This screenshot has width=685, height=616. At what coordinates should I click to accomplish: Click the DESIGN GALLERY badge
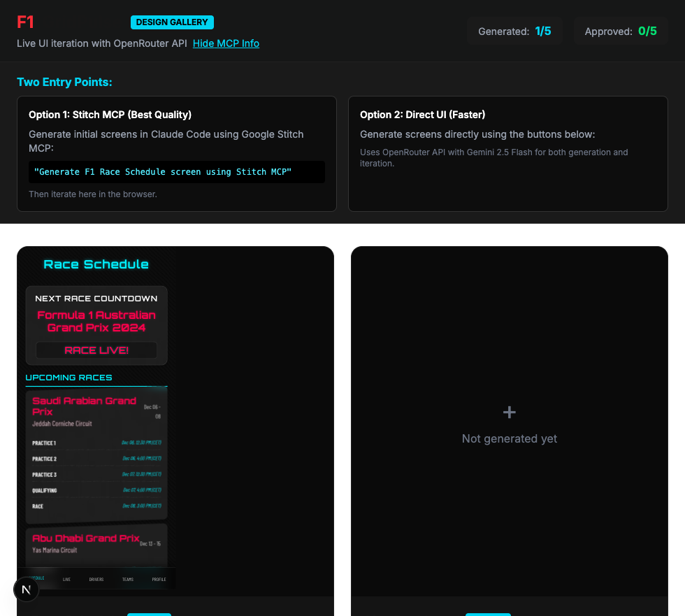point(172,22)
